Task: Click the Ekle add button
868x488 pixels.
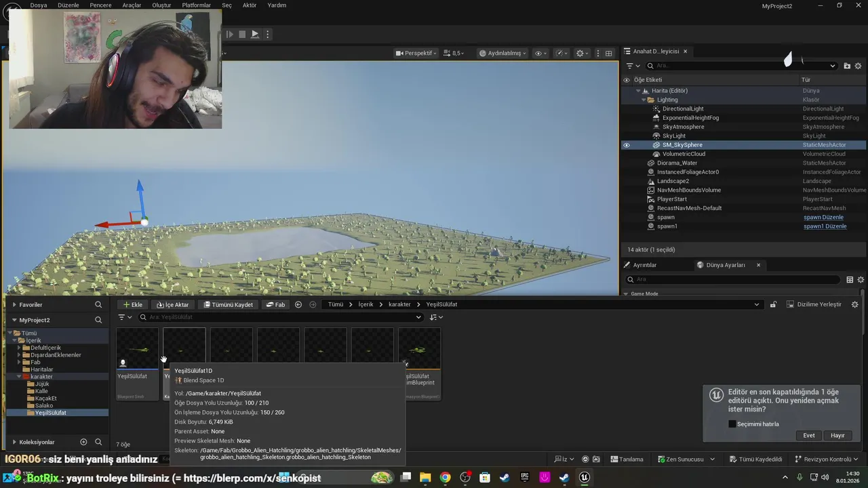Action: (x=132, y=304)
